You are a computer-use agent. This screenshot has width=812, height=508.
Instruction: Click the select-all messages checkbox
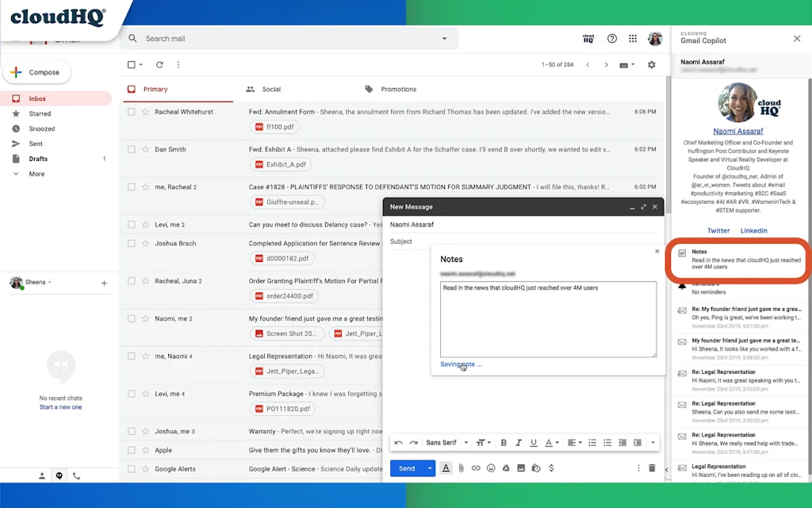click(131, 64)
